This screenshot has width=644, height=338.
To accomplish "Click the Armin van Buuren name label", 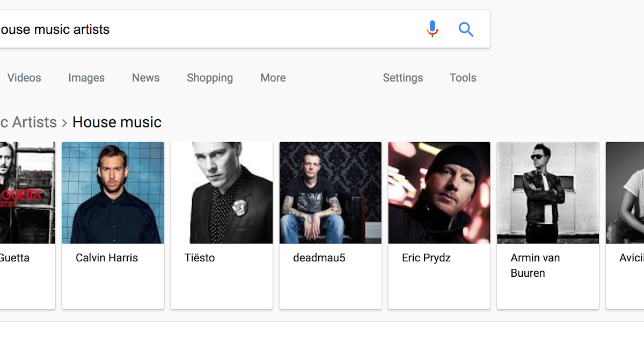I will [535, 265].
